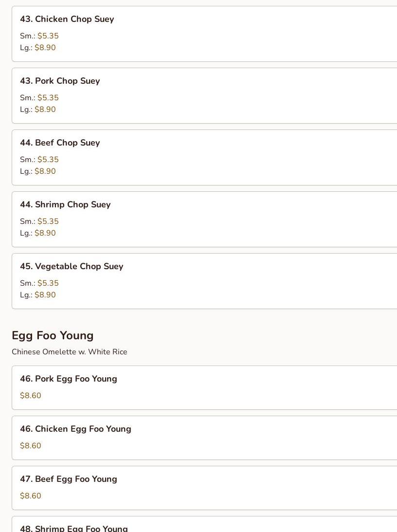Click the $8.60 price of Beef Egg Foo Young
Screen dimensions: 397x532
point(31,496)
